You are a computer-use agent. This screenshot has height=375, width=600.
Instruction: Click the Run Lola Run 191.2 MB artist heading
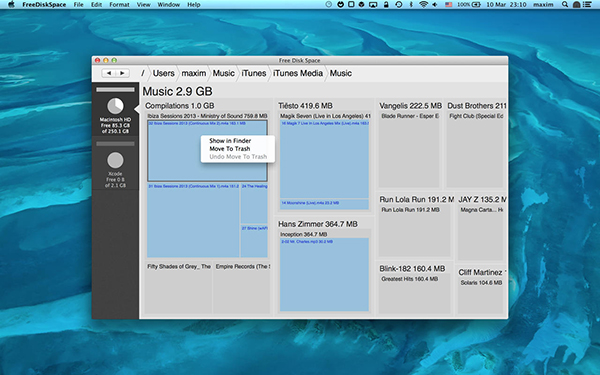[416, 199]
